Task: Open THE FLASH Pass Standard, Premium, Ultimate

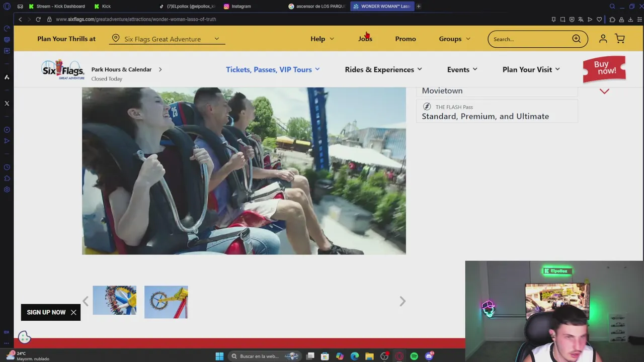Action: 497,112
